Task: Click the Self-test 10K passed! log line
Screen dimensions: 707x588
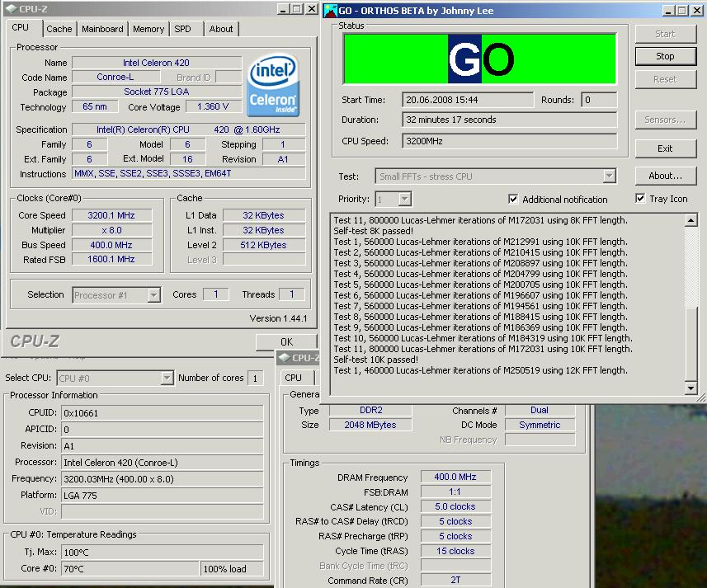Action: [x=375, y=360]
